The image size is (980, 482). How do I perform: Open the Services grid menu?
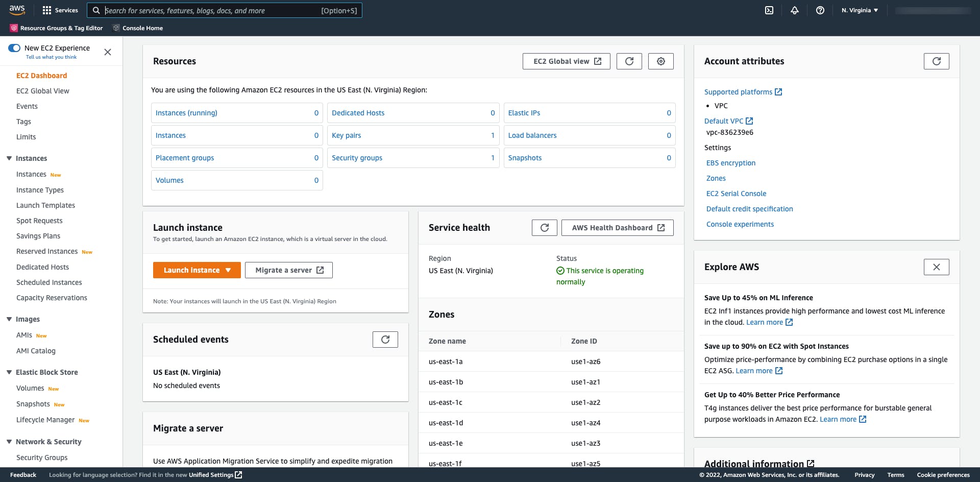(60, 10)
